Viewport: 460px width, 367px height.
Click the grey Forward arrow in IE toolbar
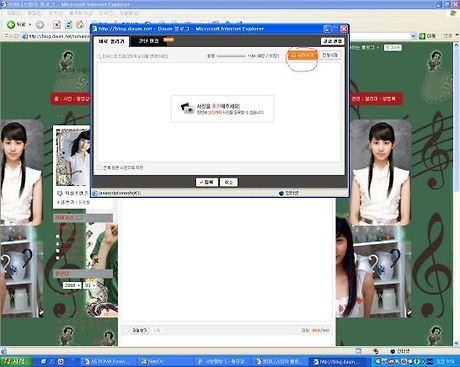(40, 25)
